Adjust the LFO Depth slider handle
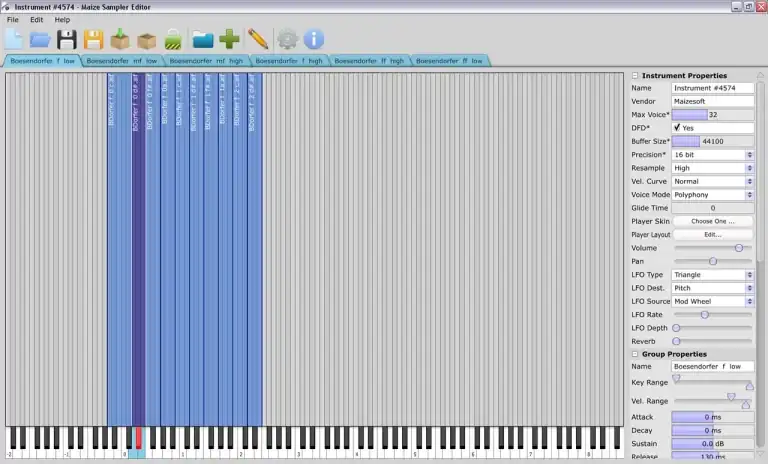 676,328
